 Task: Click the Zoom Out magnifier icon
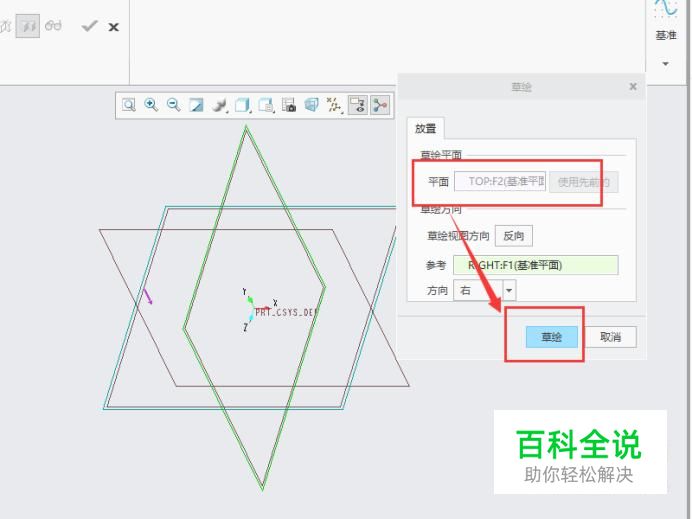tap(173, 105)
